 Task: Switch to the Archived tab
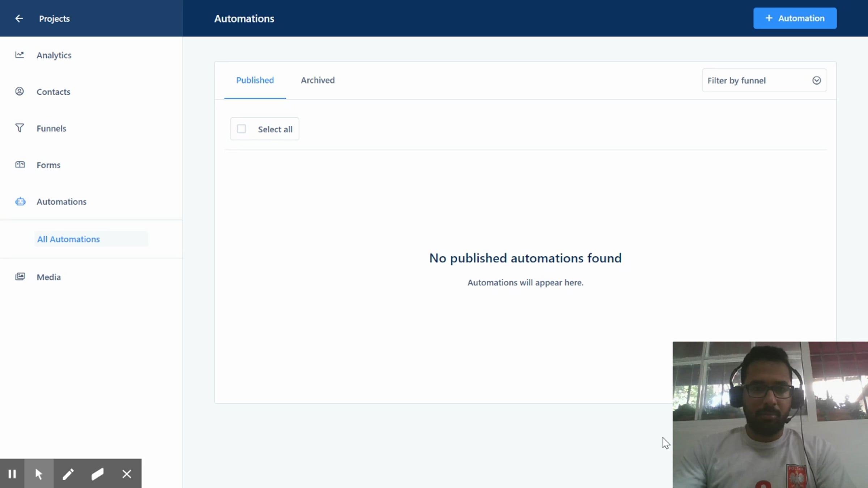point(318,80)
